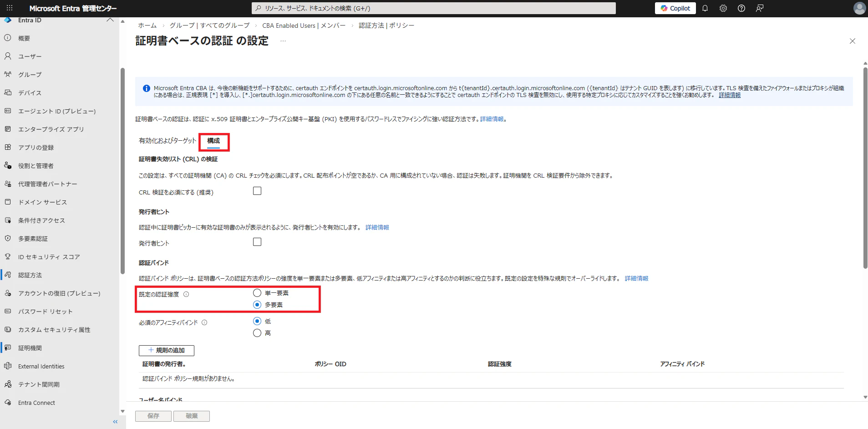Screen dimensions: 868x429
Task: Click the 役割と管理者 icon in sidebar
Action: [8, 165]
